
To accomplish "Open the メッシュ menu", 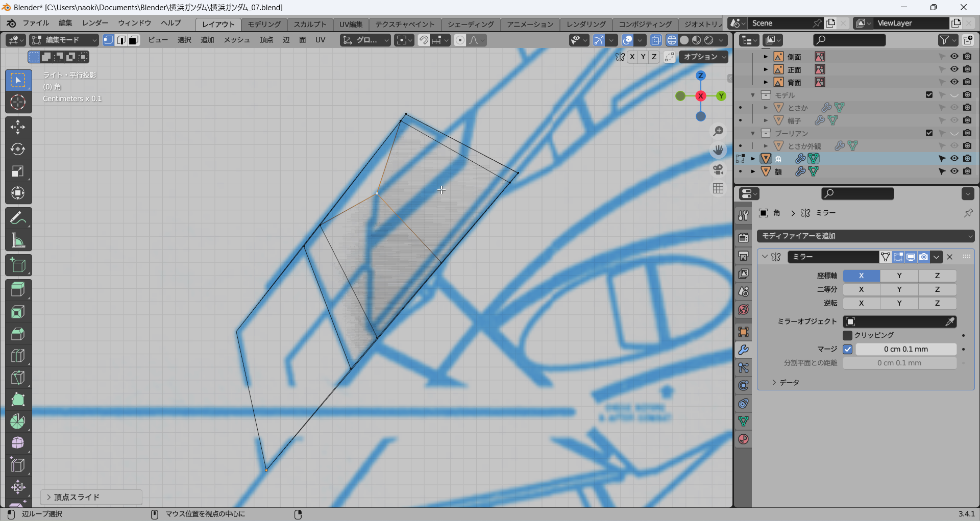I will tap(236, 40).
